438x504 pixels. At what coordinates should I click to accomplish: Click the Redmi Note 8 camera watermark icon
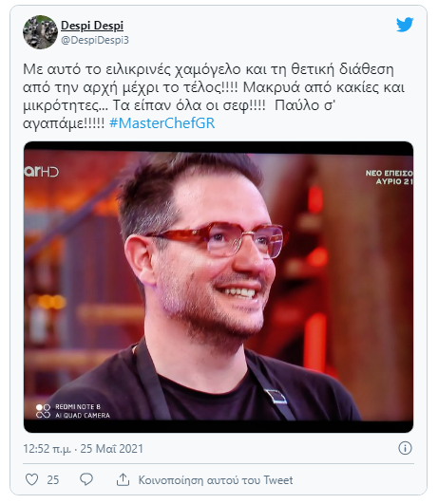point(43,411)
